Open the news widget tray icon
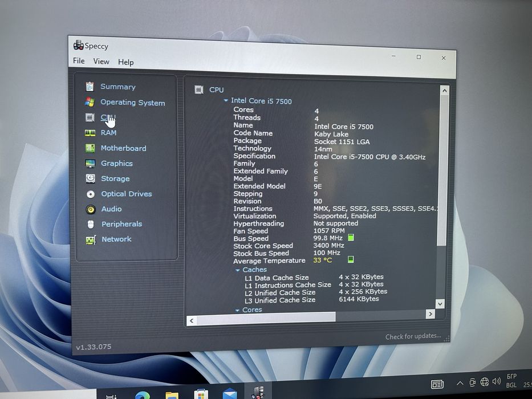This screenshot has width=532, height=399. [x=437, y=384]
